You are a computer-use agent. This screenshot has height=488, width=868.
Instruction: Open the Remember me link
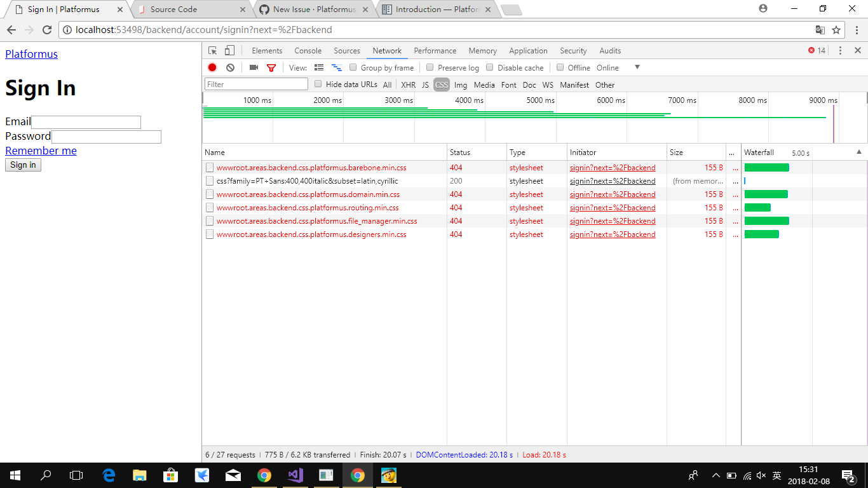click(41, 151)
